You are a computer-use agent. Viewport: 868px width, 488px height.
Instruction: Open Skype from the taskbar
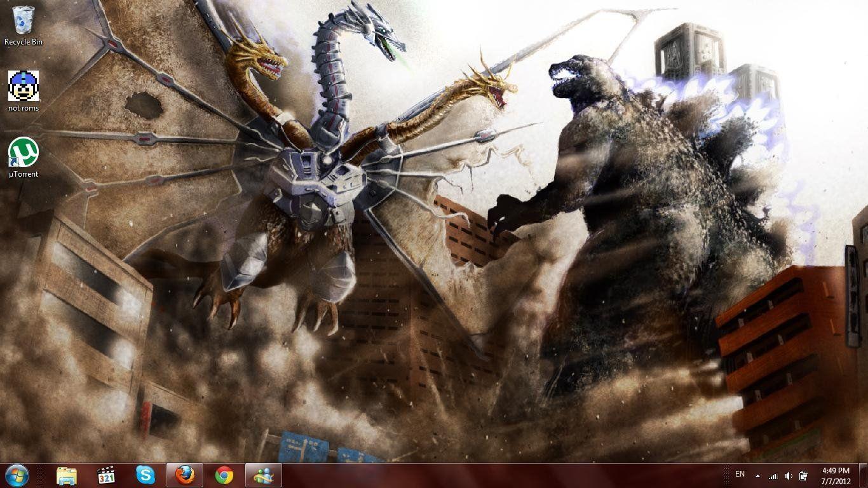point(145,475)
